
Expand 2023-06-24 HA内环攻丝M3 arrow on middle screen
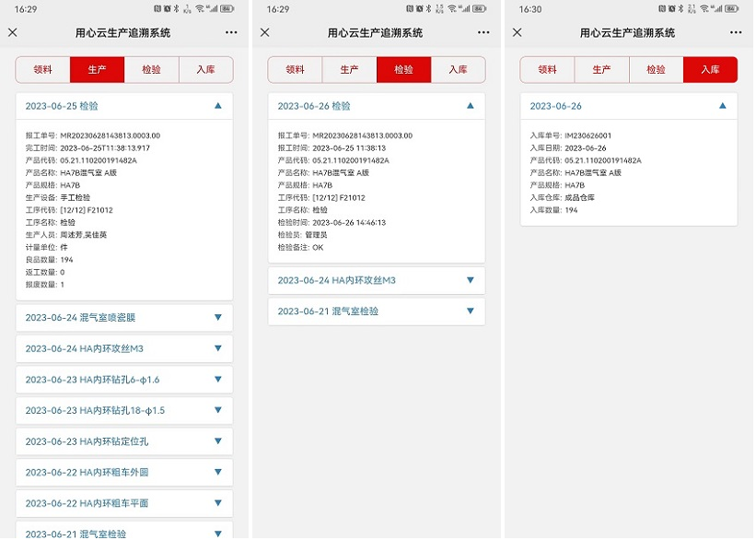click(x=471, y=280)
